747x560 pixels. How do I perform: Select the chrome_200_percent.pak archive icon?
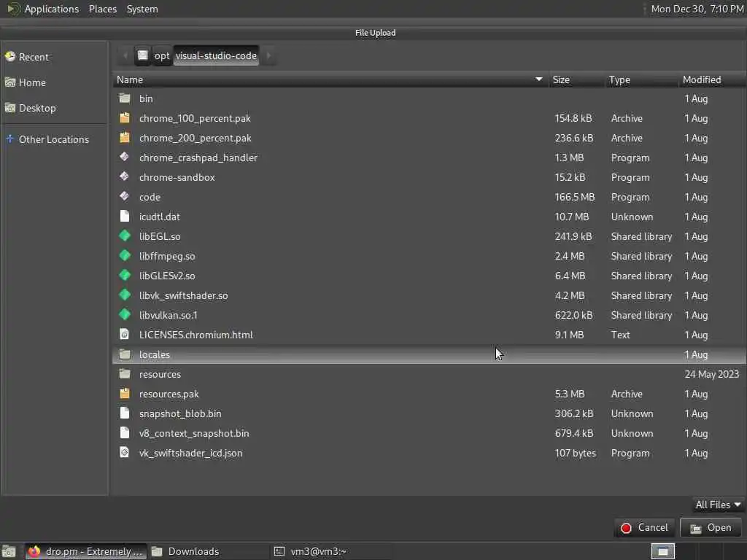[x=125, y=138]
